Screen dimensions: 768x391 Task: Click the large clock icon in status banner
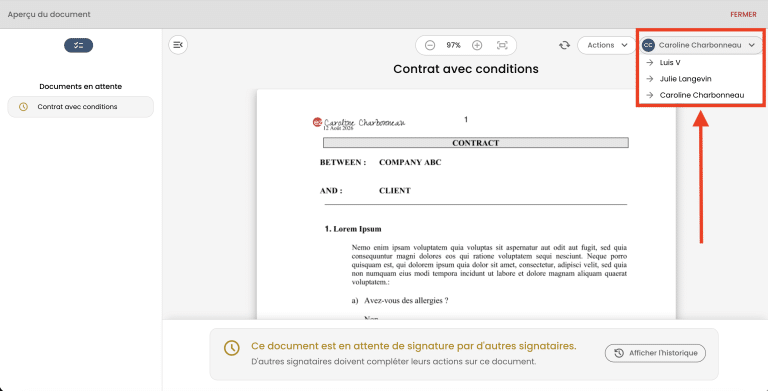(232, 348)
